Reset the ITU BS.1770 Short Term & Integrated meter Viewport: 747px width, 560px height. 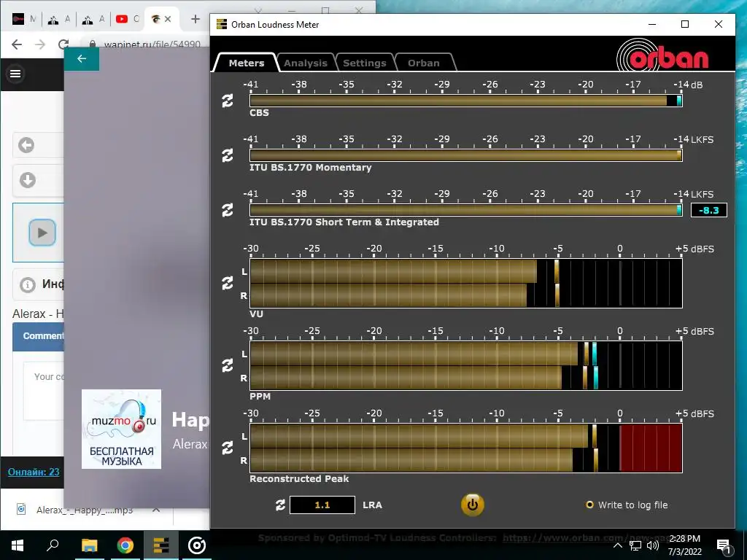click(x=228, y=210)
